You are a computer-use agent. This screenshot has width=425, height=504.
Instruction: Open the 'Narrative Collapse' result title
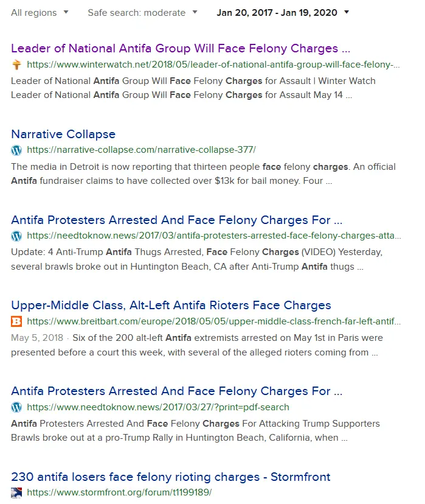point(63,135)
